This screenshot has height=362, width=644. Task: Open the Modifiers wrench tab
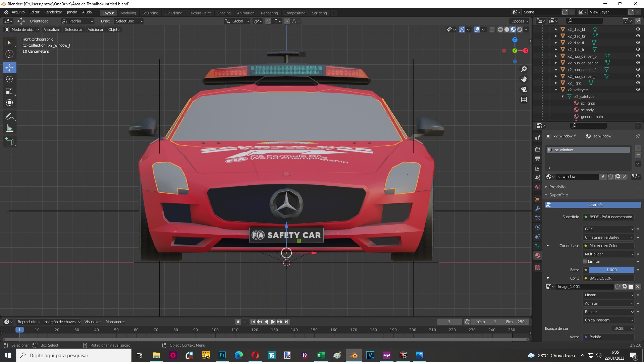pyautogui.click(x=538, y=208)
